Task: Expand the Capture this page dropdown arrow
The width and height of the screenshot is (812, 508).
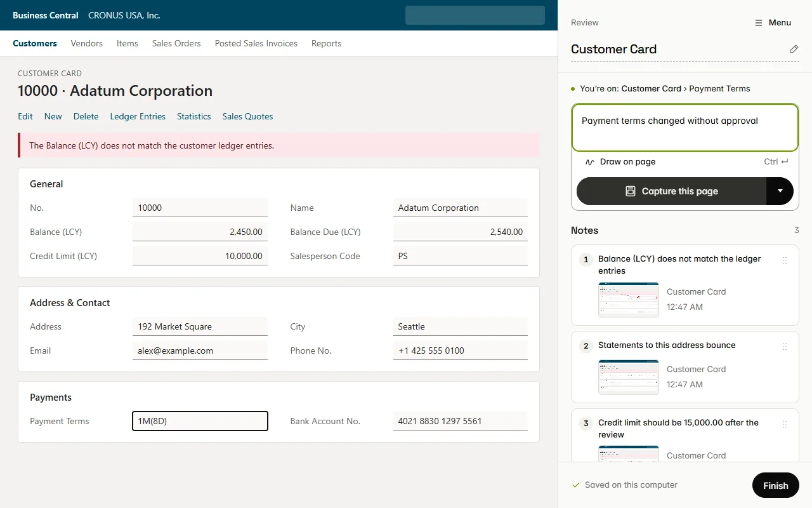Action: coord(780,191)
